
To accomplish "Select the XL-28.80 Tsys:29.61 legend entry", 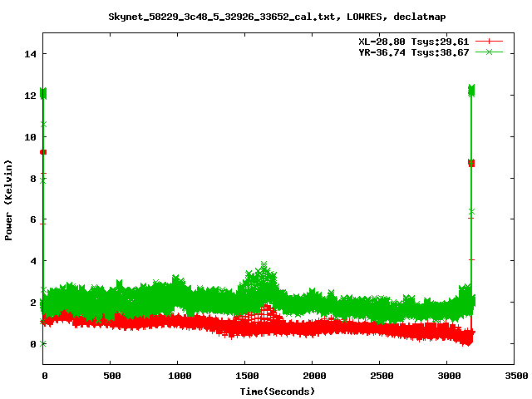I will (x=414, y=42).
